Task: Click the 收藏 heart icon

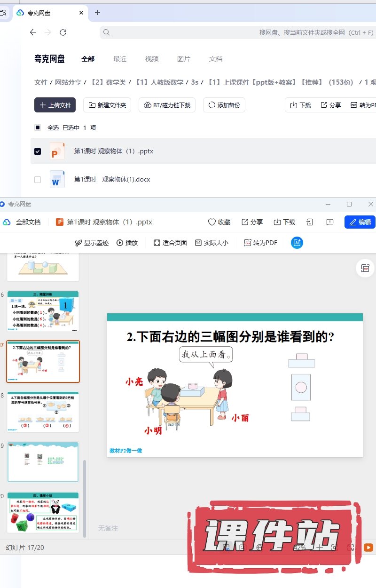Action: tap(212, 222)
